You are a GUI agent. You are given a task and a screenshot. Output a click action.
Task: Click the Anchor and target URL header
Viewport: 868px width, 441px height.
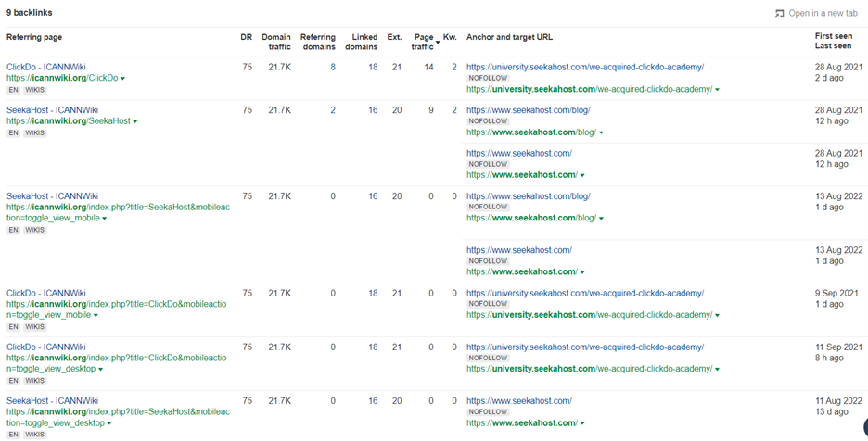point(509,37)
